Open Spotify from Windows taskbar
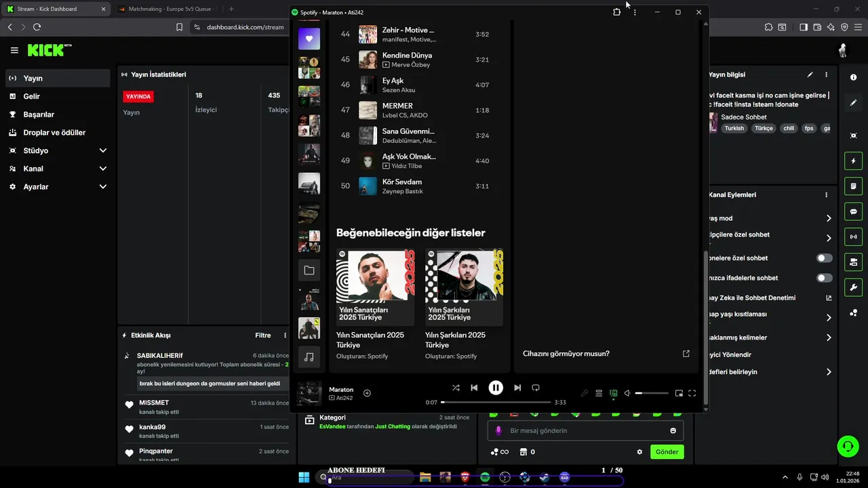Image resolution: width=868 pixels, height=488 pixels. coord(485,477)
